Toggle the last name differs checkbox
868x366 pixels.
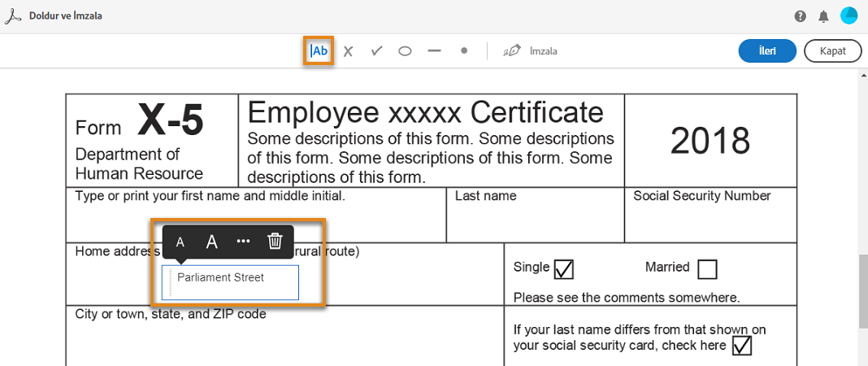coord(742,345)
